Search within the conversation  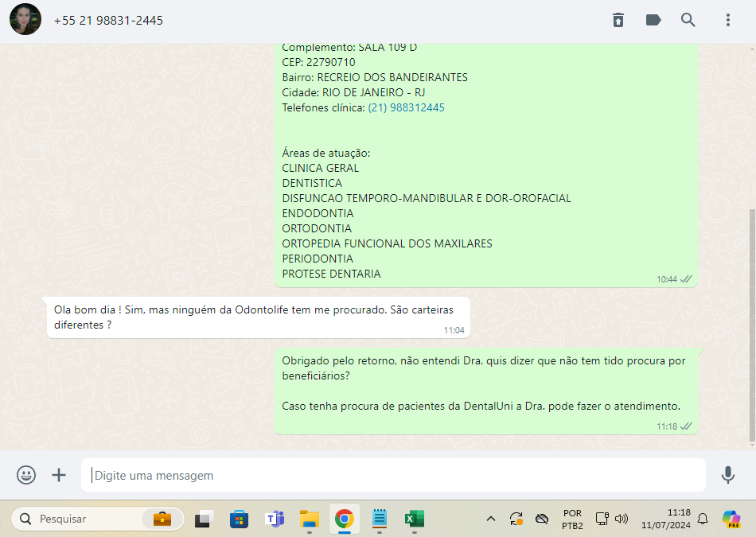pos(688,20)
